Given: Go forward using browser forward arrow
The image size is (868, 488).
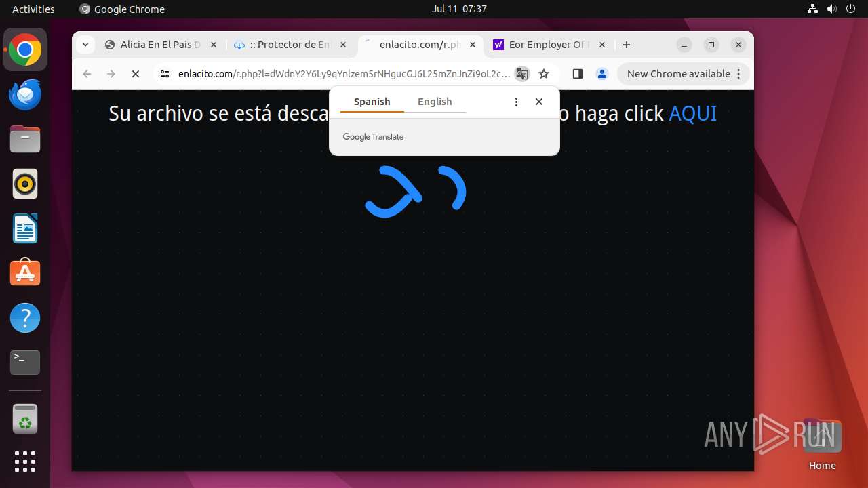Looking at the screenshot, I should tap(111, 74).
